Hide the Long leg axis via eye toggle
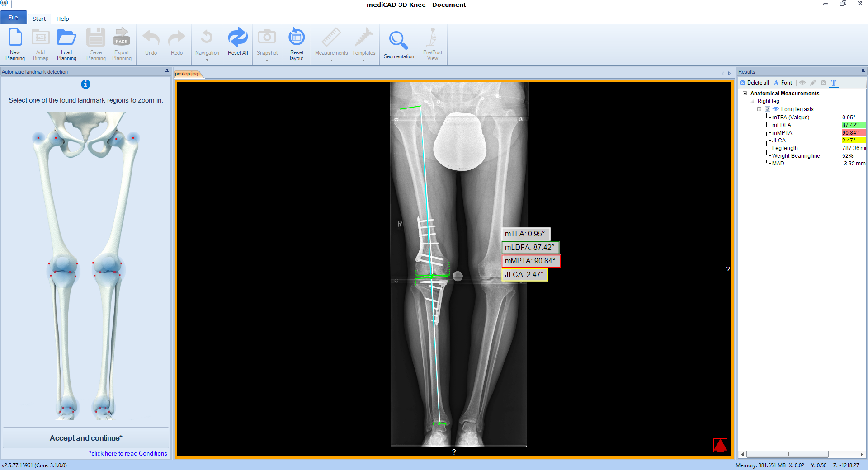The width and height of the screenshot is (868, 470). point(776,109)
